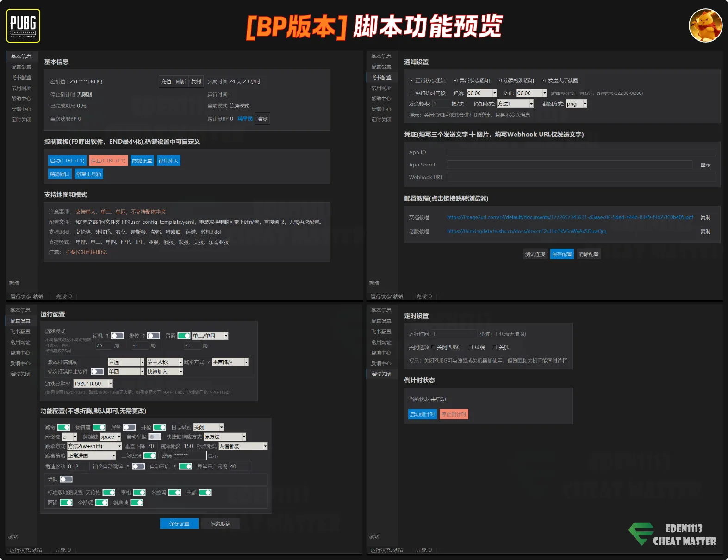
Task: Open the 文档教程 PDF link
Action: click(x=570, y=217)
